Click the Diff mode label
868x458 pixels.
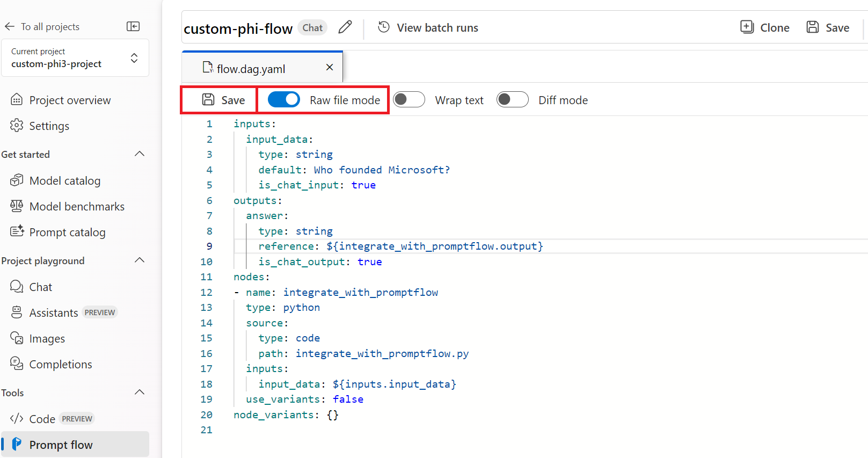563,100
